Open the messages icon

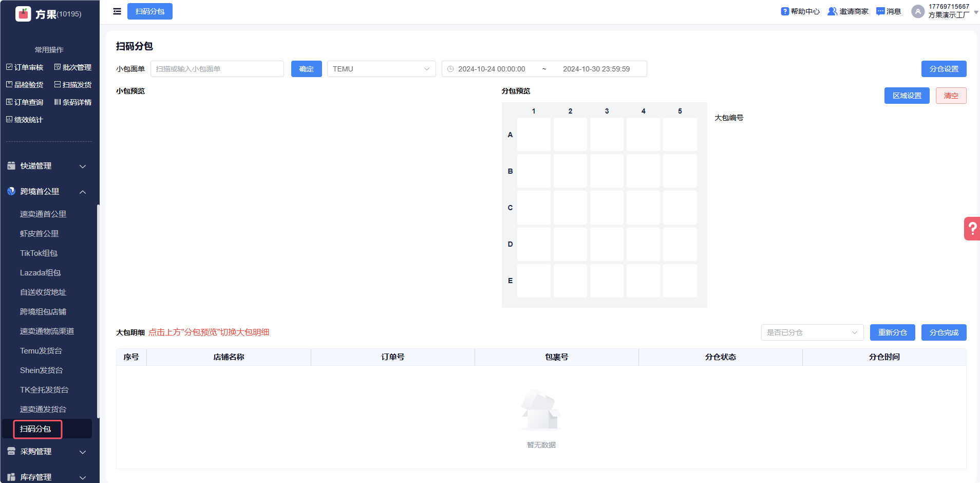[x=880, y=11]
